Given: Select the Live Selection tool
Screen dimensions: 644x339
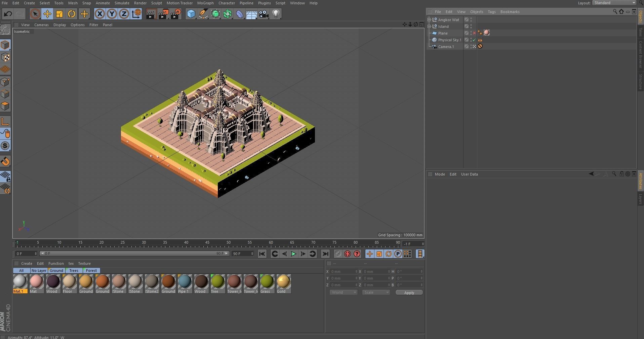Looking at the screenshot, I should pos(35,14).
